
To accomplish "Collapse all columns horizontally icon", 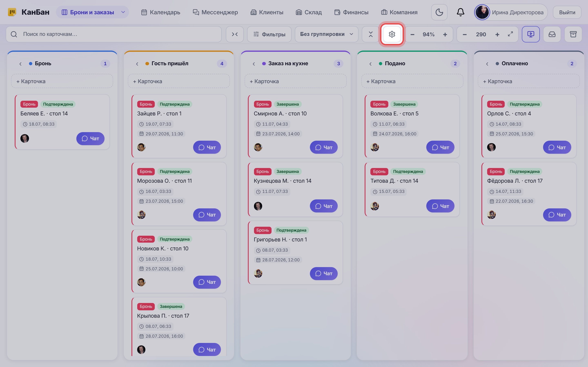I will coord(234,34).
